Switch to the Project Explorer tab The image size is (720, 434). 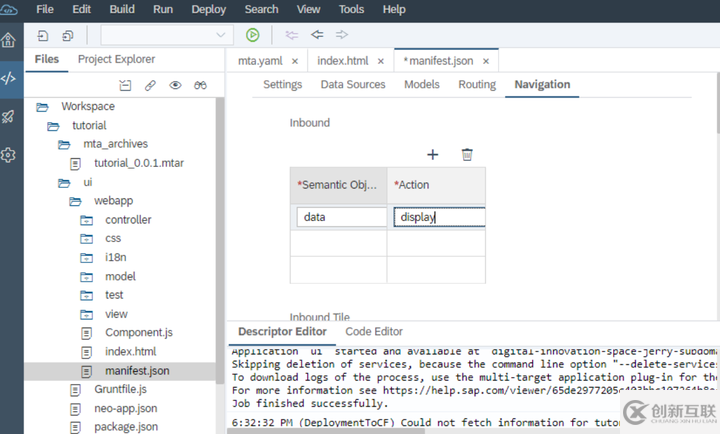click(x=117, y=59)
